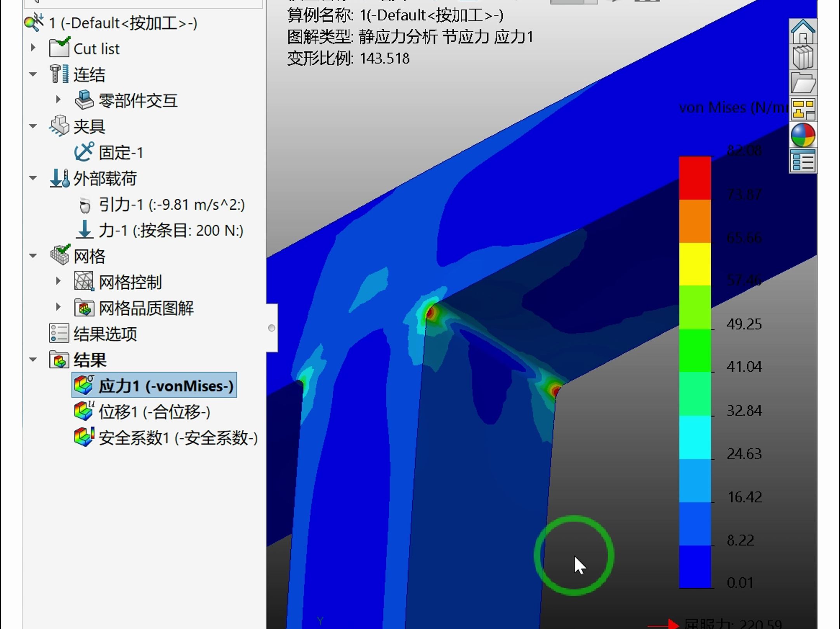
Task: Click the panel collapse handle on splitter
Action: [x=272, y=328]
